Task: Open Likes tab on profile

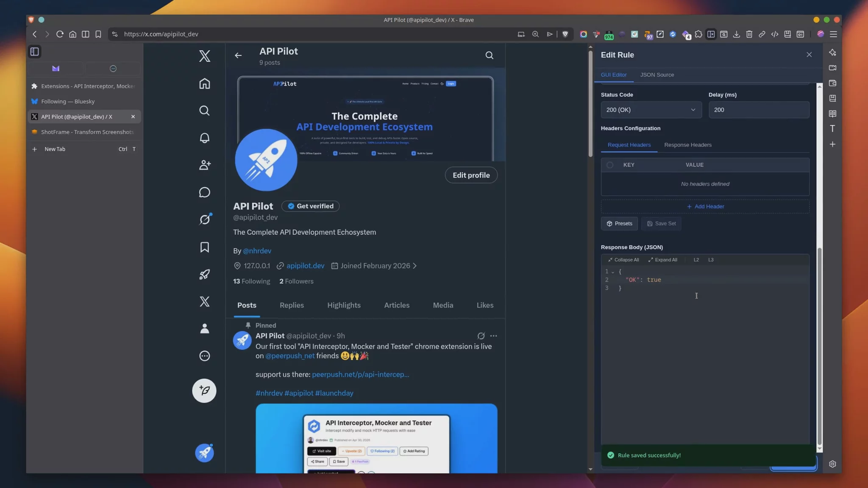Action: coord(485,305)
